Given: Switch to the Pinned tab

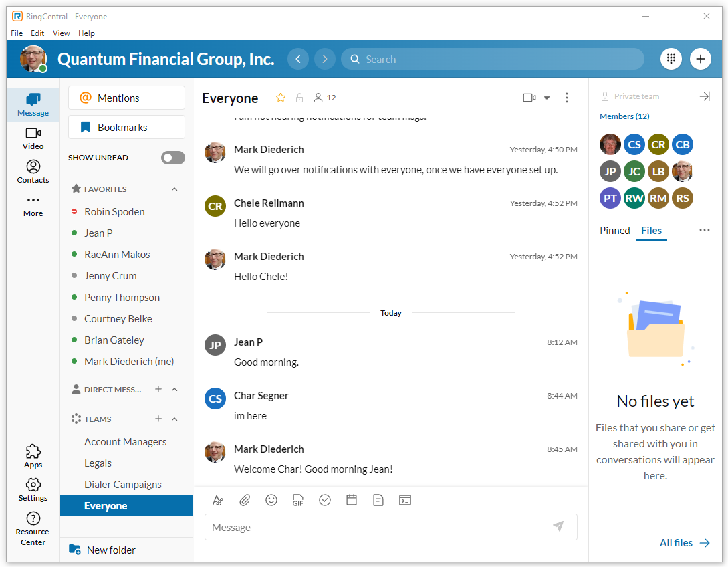Looking at the screenshot, I should 615,230.
